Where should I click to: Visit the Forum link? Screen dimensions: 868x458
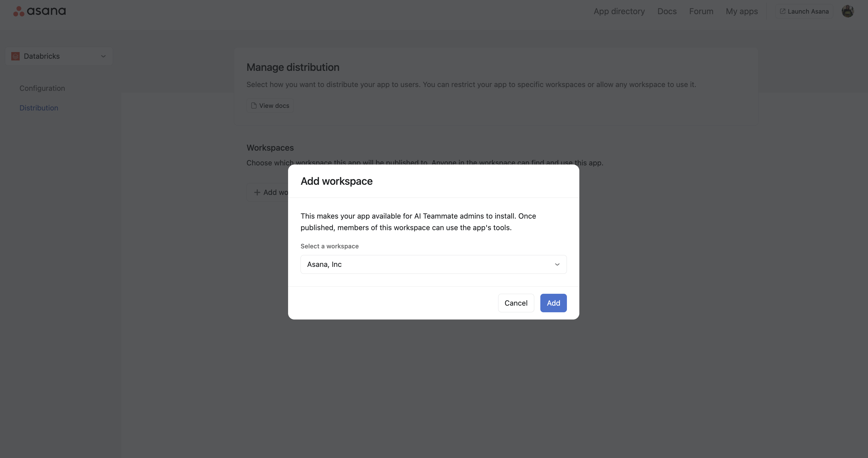(x=701, y=12)
